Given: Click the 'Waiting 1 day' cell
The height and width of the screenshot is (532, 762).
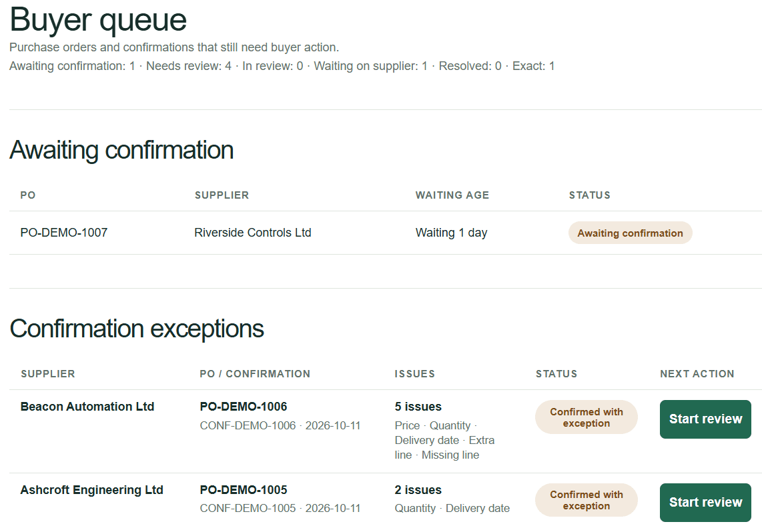Looking at the screenshot, I should point(452,233).
